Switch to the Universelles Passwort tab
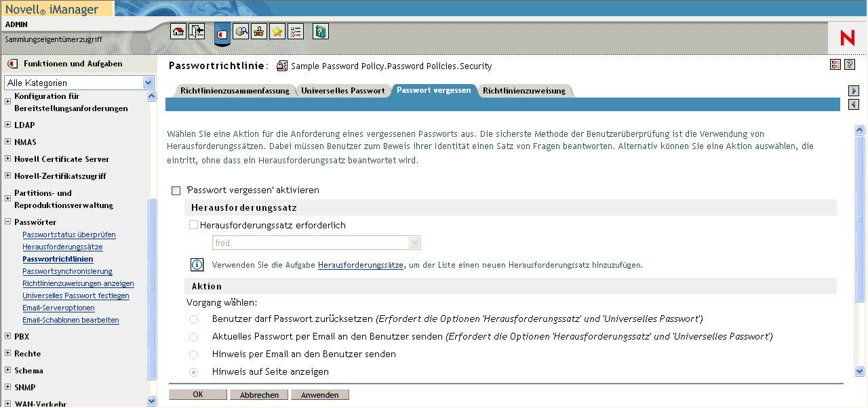 (x=342, y=89)
